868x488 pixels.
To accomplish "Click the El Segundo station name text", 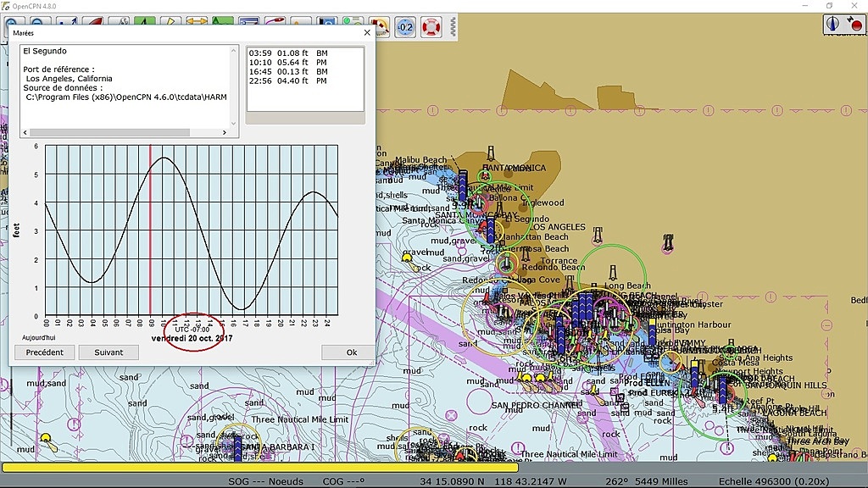I will point(45,51).
